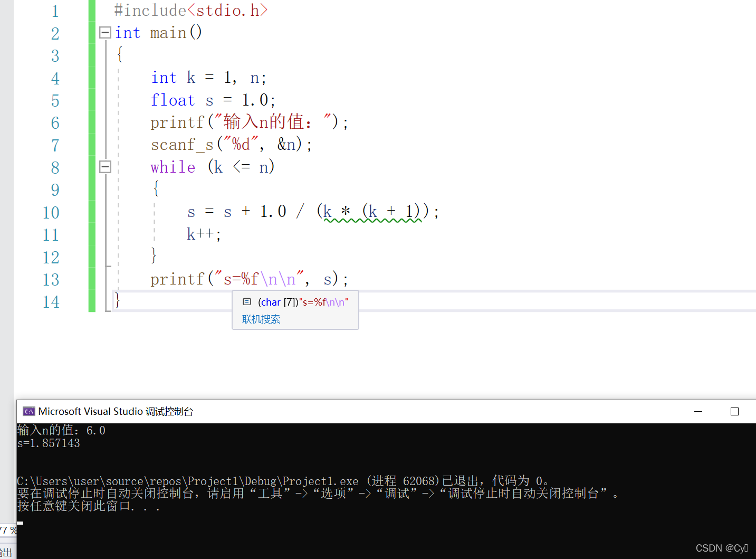This screenshot has width=756, height=559.
Task: Click the green-underlined expression k * (k + 1)
Action: (372, 212)
